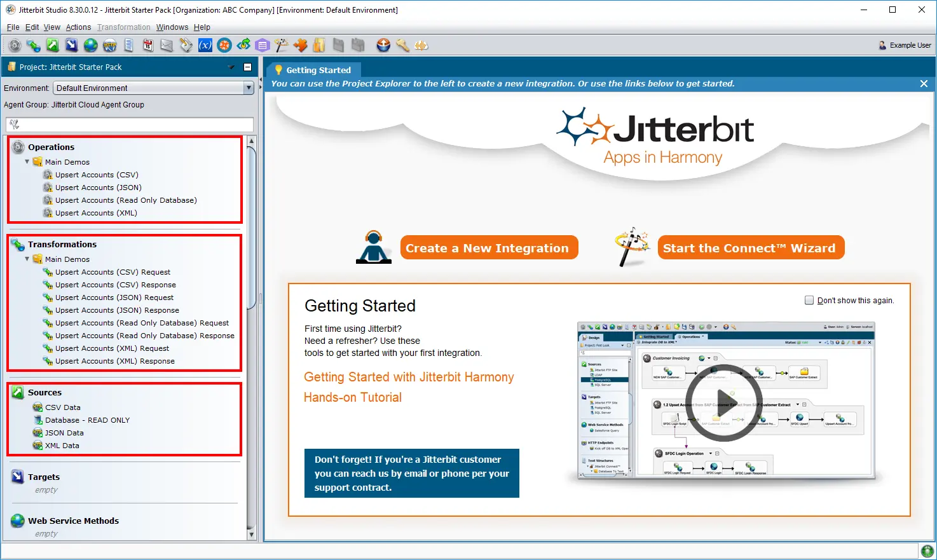Open the Actions menu
This screenshot has width=937, height=560.
coord(78,27)
